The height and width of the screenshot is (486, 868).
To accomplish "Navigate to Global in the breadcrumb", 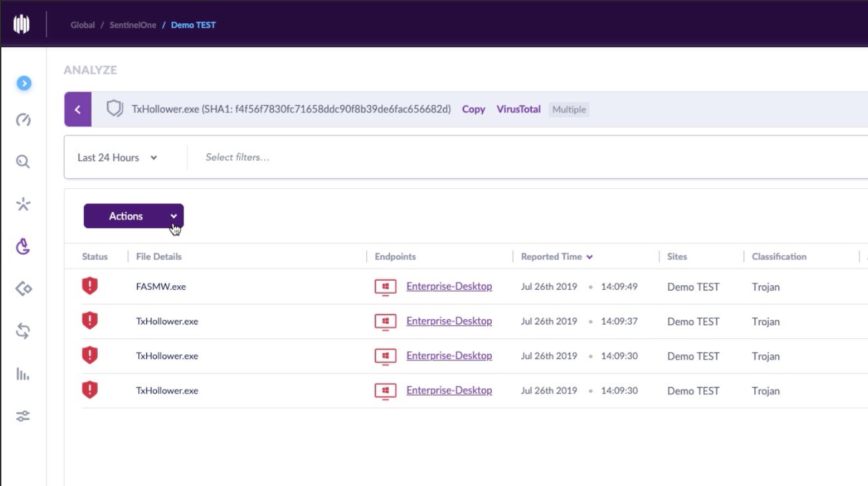I will pyautogui.click(x=82, y=25).
